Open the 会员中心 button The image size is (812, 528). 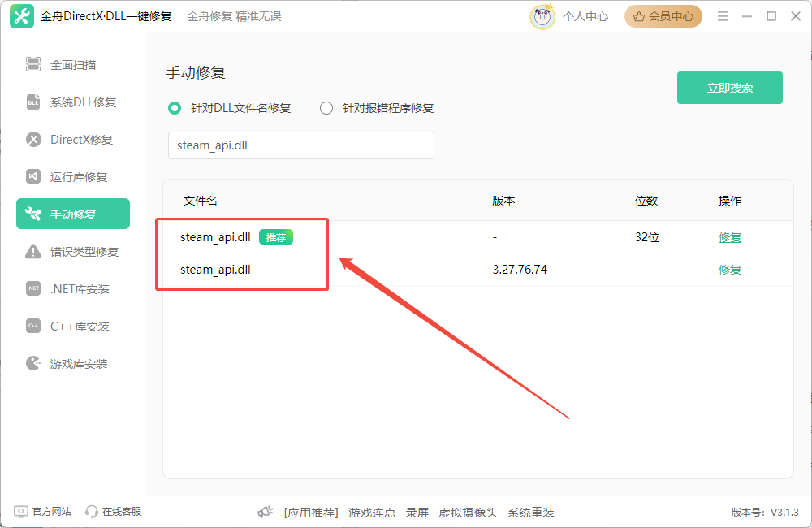663,16
